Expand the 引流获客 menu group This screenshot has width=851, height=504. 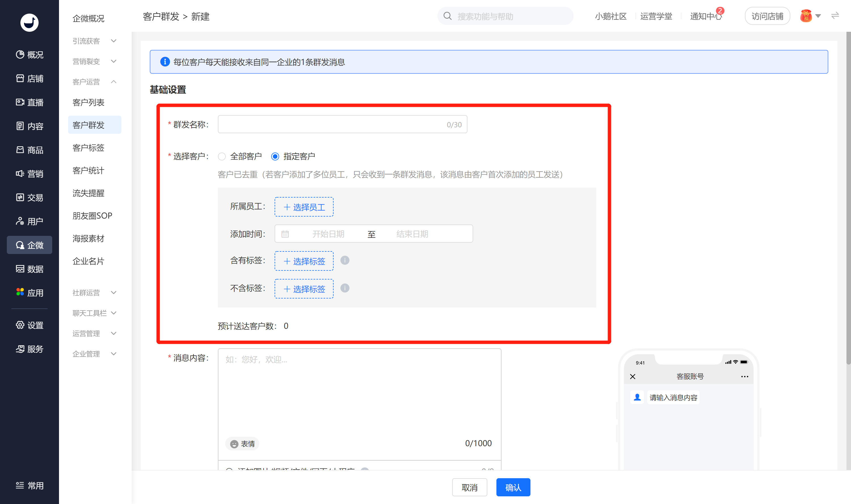(x=94, y=41)
